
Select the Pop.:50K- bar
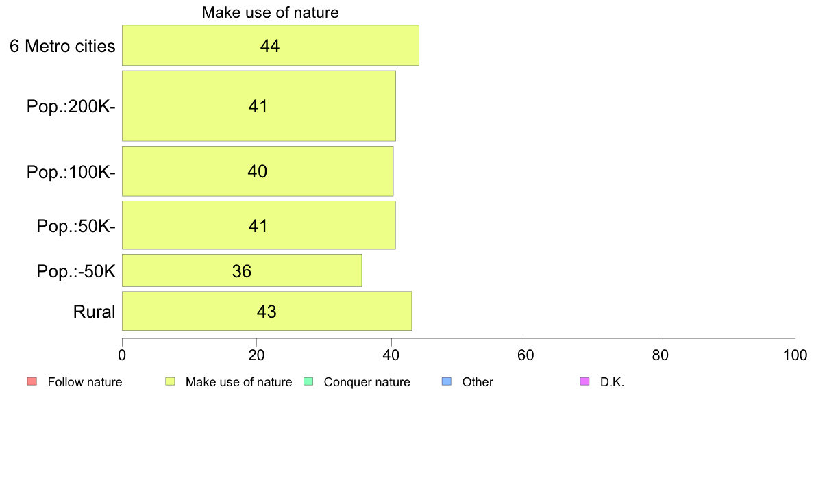(x=259, y=225)
